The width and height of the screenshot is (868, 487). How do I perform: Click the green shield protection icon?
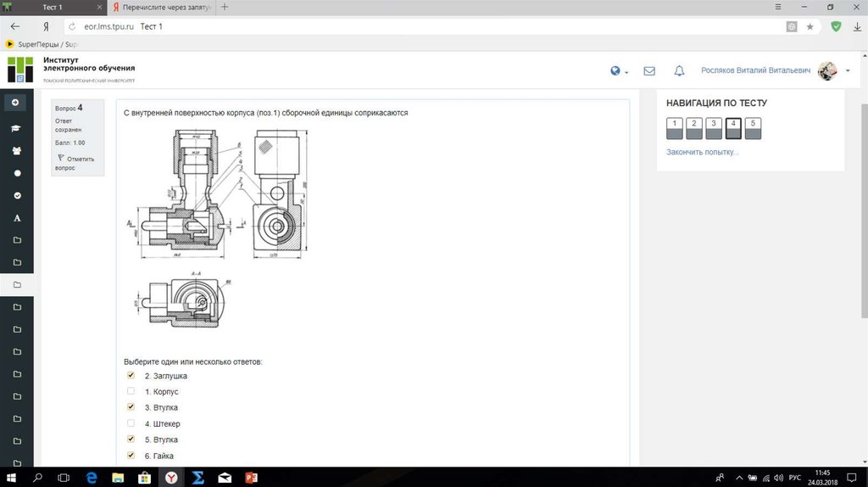coord(836,26)
